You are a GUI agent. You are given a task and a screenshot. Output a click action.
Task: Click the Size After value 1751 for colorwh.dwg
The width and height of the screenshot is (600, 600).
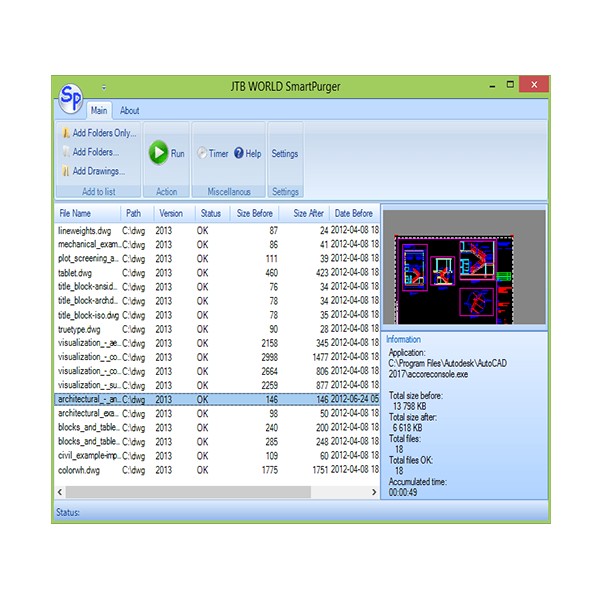point(320,470)
